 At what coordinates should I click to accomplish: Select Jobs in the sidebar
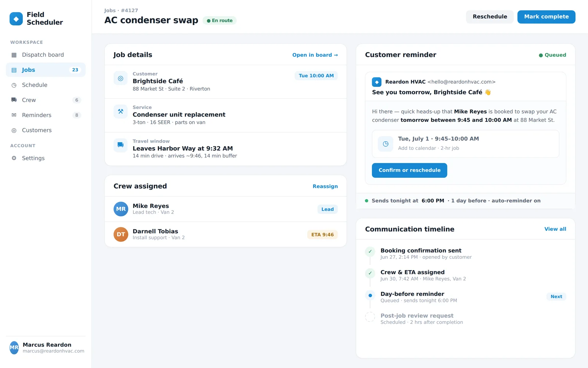click(x=46, y=70)
